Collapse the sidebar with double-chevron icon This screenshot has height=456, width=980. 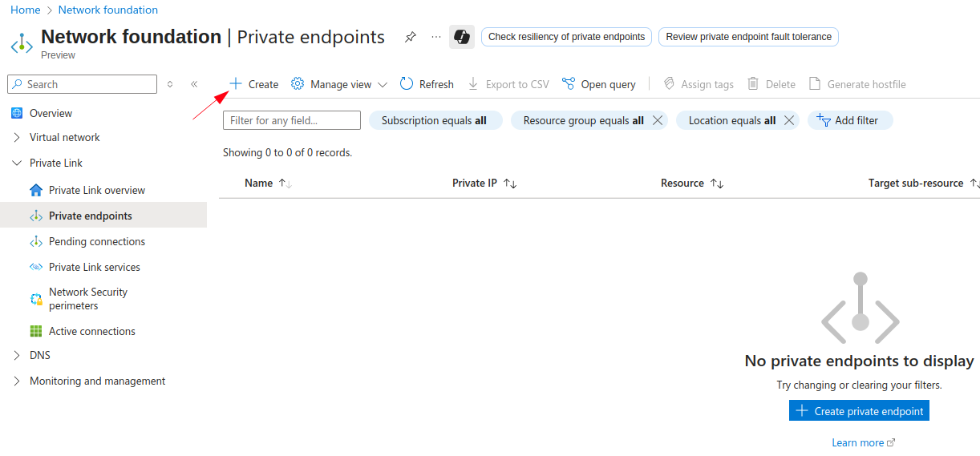(194, 84)
